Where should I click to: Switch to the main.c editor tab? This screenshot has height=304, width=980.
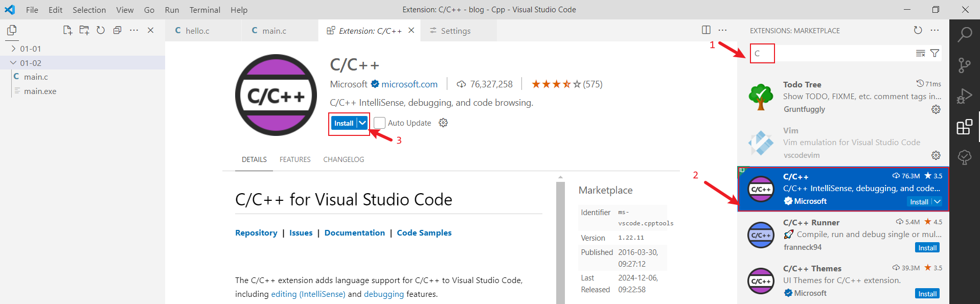(x=280, y=31)
